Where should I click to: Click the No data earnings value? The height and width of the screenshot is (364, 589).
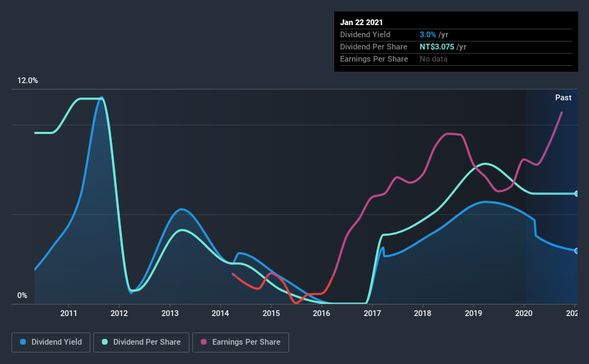click(433, 59)
